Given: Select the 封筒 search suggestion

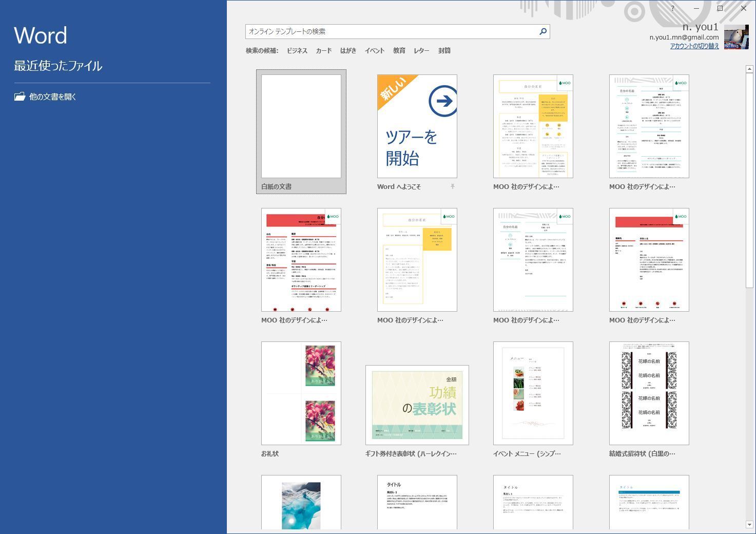Looking at the screenshot, I should pos(444,50).
